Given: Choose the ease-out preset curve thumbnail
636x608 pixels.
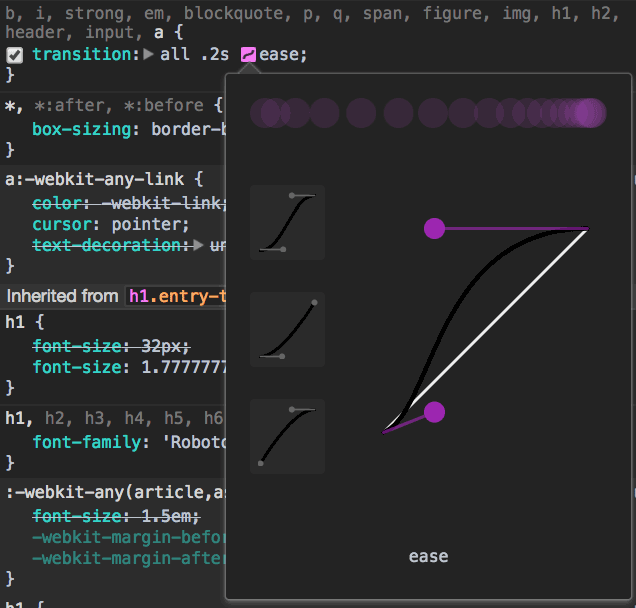Looking at the screenshot, I should point(287,436).
